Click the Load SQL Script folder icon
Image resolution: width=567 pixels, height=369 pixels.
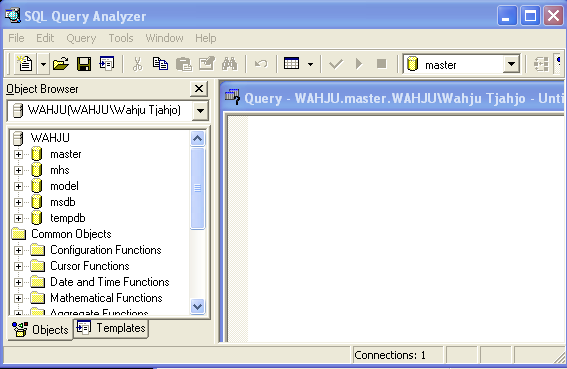click(61, 64)
